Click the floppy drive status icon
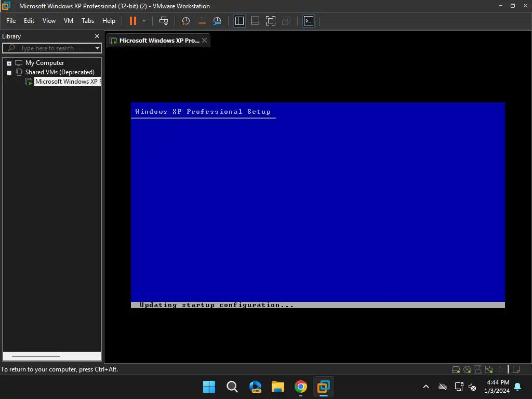 [x=478, y=369]
